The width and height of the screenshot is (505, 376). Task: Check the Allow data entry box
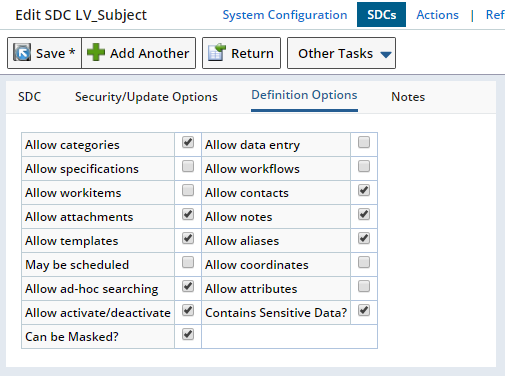[x=364, y=142]
